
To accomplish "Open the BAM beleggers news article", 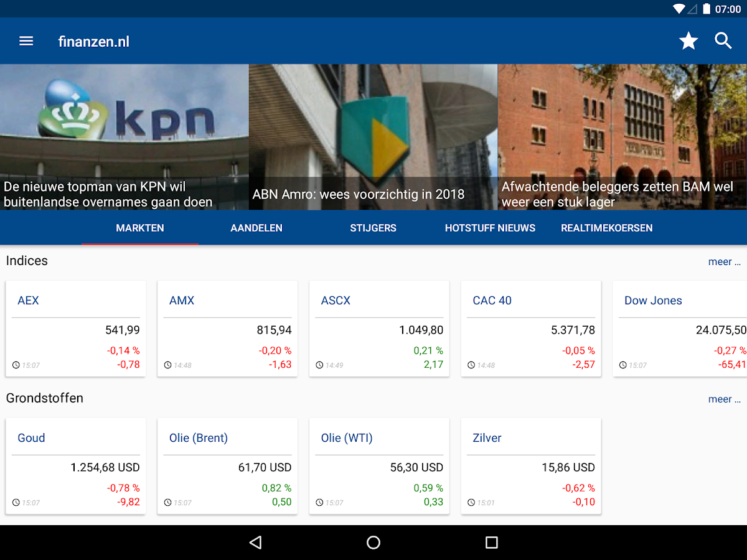I will (622, 137).
